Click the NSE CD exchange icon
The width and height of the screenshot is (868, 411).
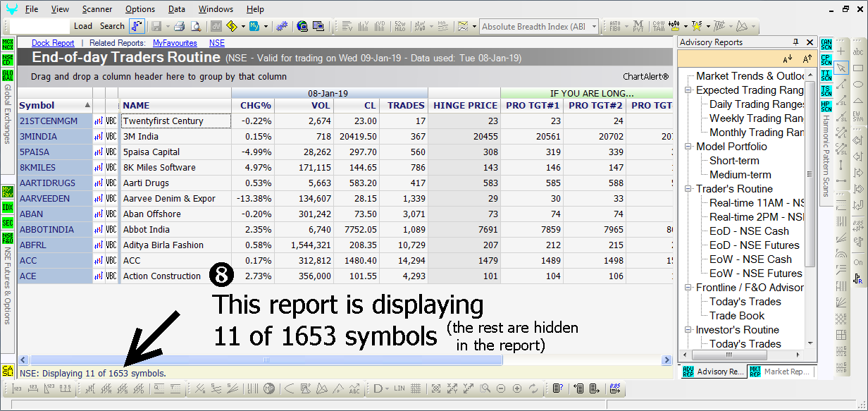tap(8, 60)
